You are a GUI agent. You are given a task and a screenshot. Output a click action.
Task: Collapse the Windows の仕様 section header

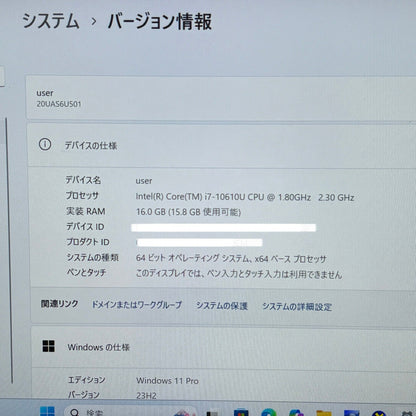pyautogui.click(x=223, y=347)
